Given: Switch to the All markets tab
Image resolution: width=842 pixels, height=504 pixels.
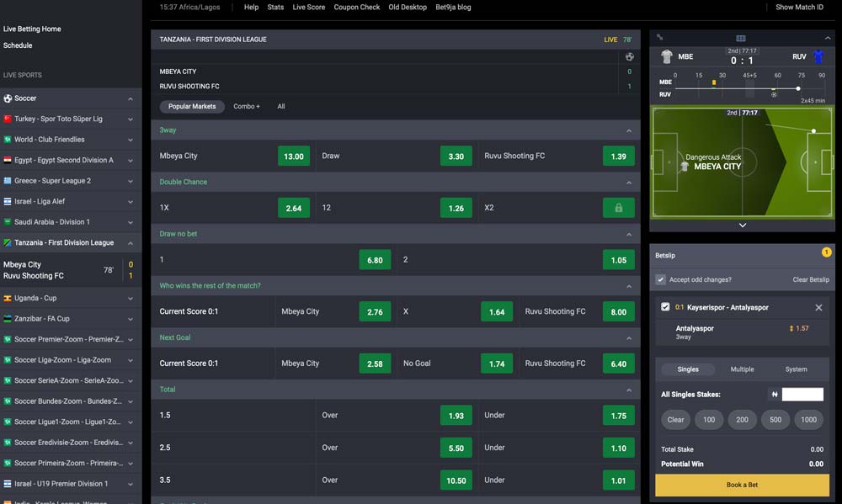Looking at the screenshot, I should [281, 106].
